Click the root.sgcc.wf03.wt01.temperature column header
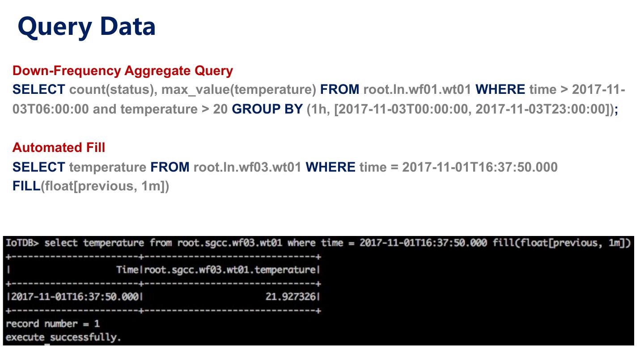 click(230, 270)
